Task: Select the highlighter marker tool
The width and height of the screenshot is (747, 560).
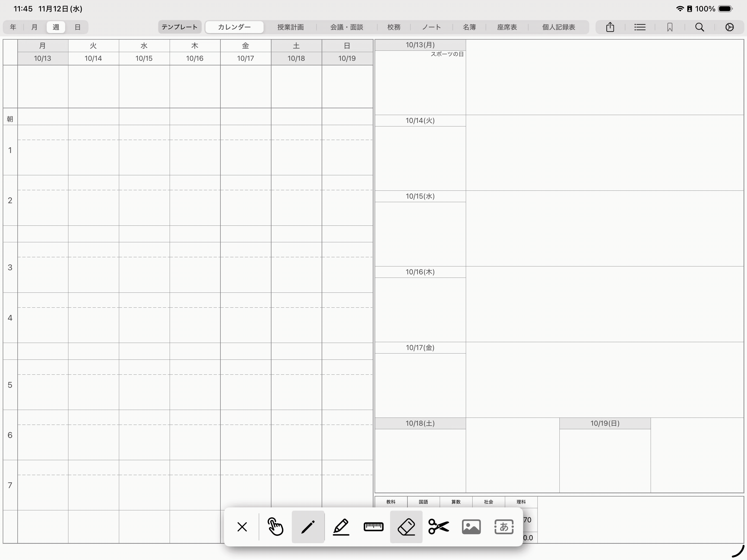Action: click(x=341, y=527)
